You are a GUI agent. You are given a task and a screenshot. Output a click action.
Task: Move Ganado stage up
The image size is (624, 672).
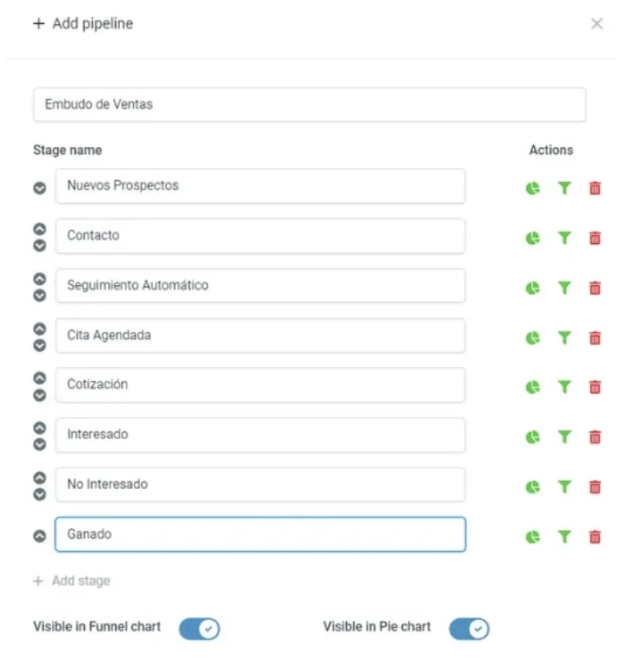click(40, 536)
